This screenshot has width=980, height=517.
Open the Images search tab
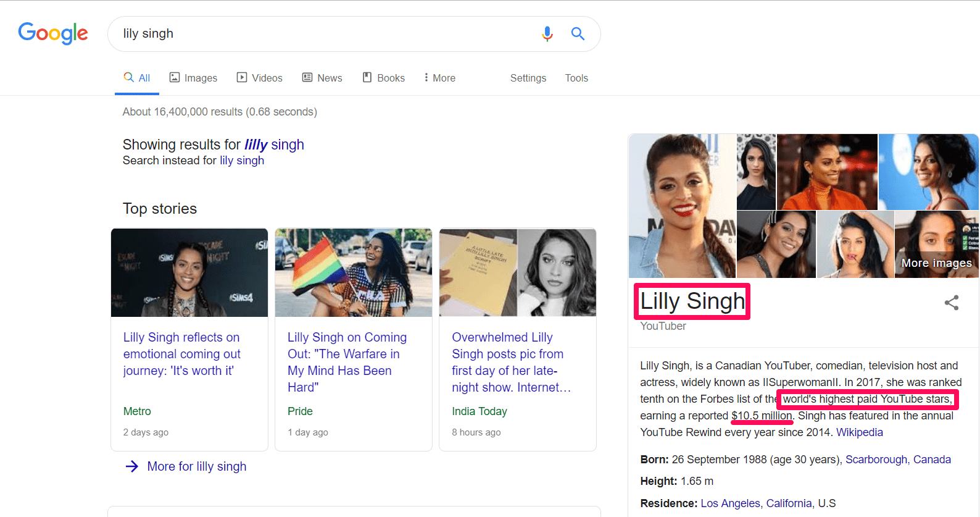[x=194, y=78]
